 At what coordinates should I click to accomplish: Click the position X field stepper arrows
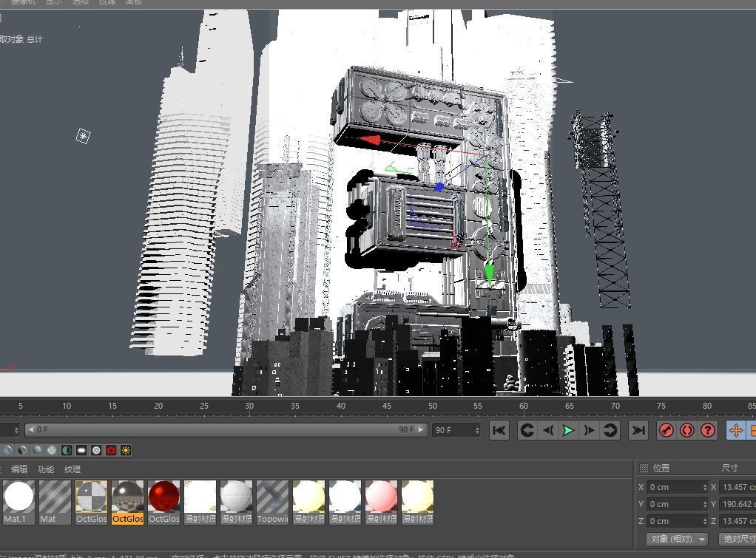pyautogui.click(x=704, y=487)
